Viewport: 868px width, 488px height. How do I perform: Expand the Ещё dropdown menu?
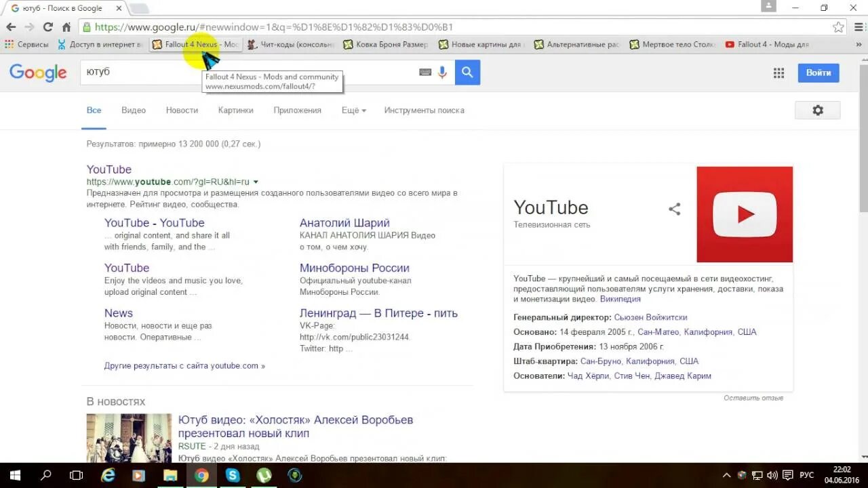[x=353, y=110]
